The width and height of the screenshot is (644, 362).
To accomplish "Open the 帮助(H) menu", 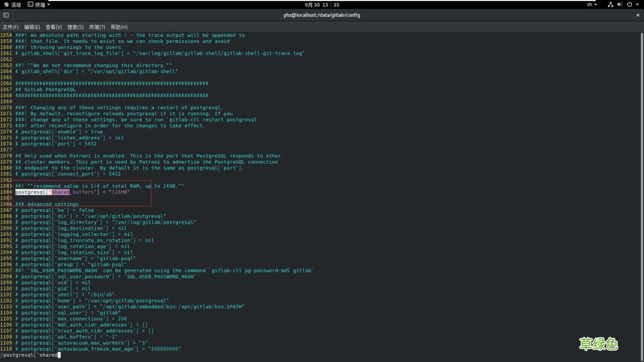I will 119,27.
